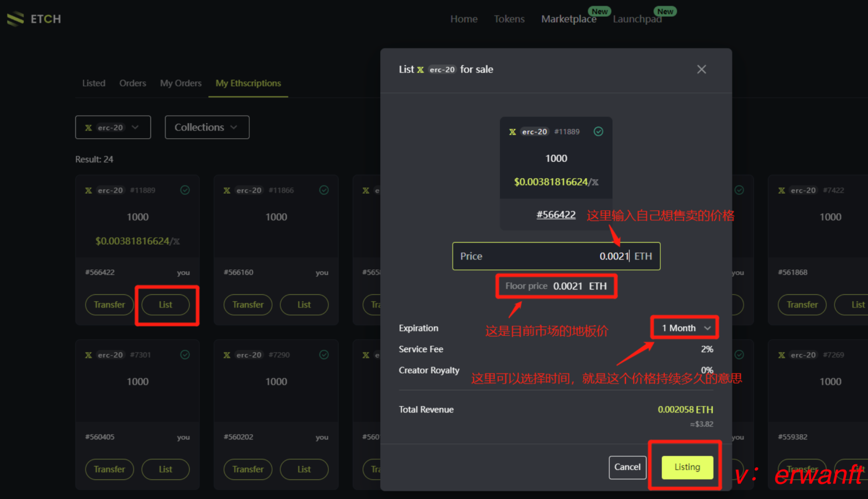The height and width of the screenshot is (499, 868).
Task: List the #566160 ethscription
Action: 304,305
